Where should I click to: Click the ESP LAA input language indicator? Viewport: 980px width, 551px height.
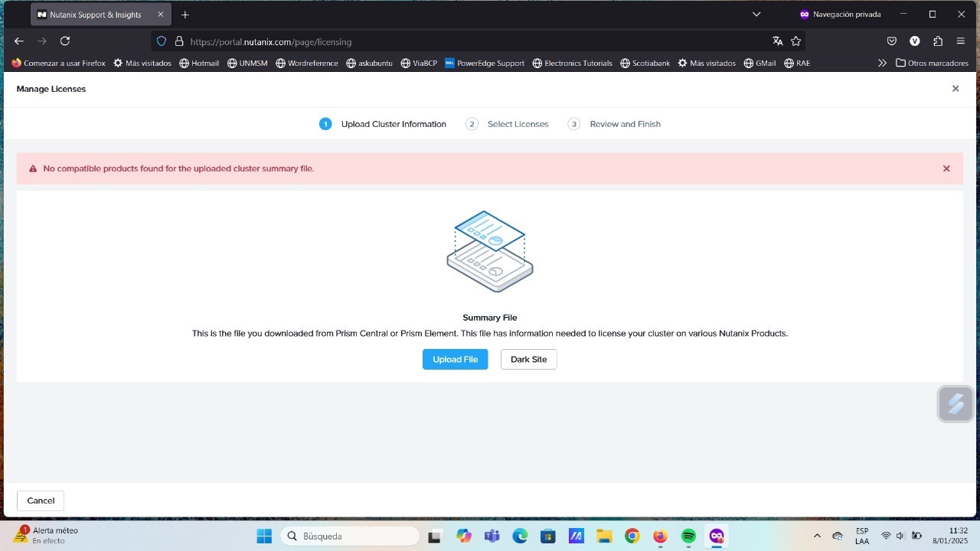tap(862, 536)
